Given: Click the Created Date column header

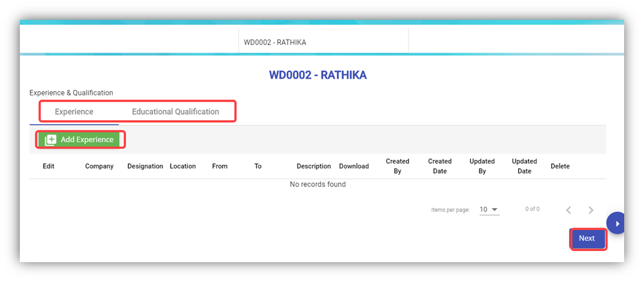Looking at the screenshot, I should tap(439, 166).
